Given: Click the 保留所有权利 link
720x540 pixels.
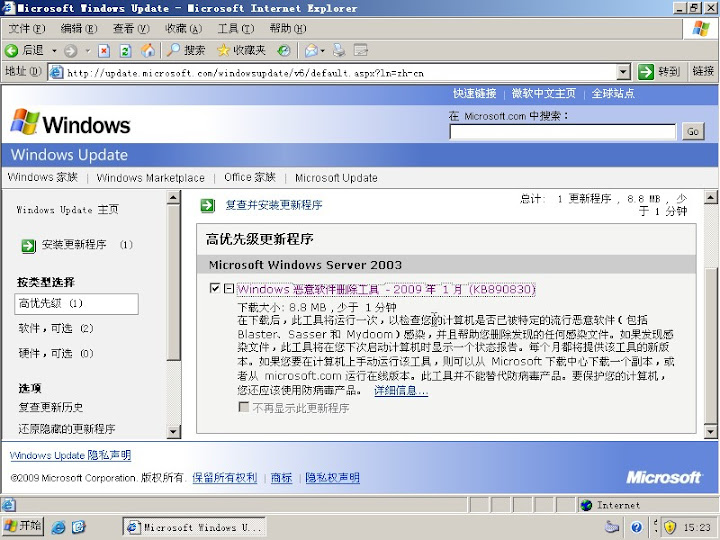Looking at the screenshot, I should [225, 478].
